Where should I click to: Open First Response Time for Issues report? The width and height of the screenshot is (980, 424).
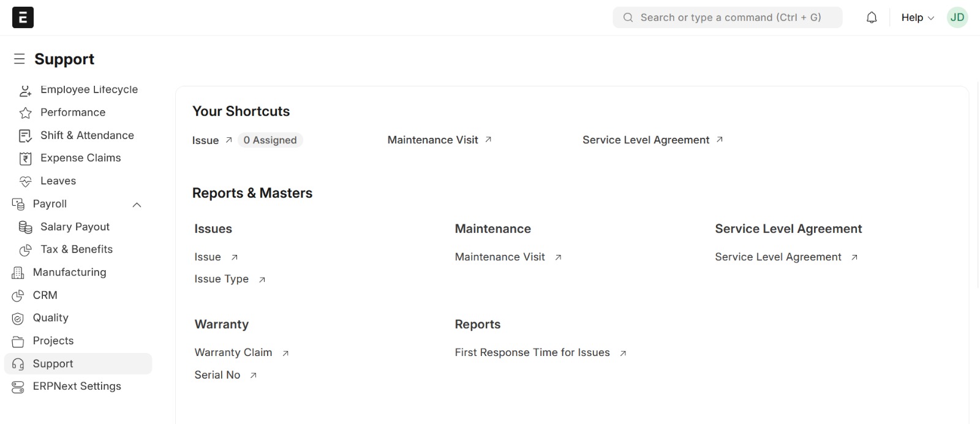click(532, 353)
